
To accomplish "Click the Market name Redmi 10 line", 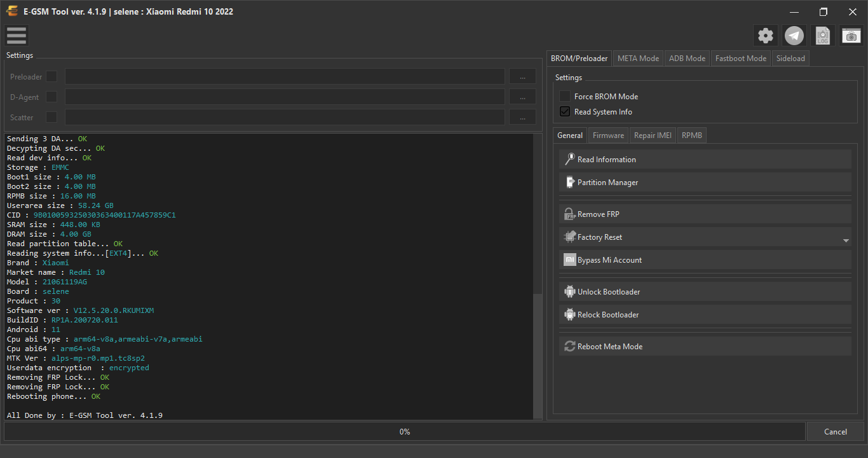I will coord(56,272).
